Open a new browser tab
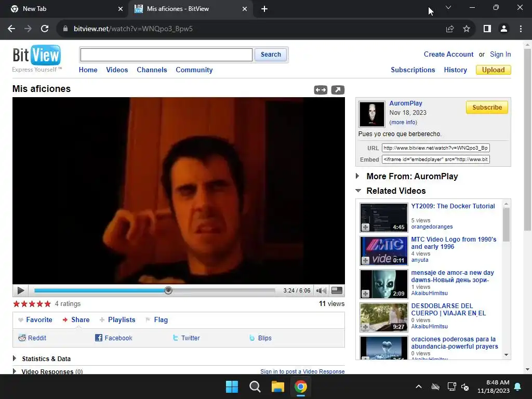 coord(264,9)
